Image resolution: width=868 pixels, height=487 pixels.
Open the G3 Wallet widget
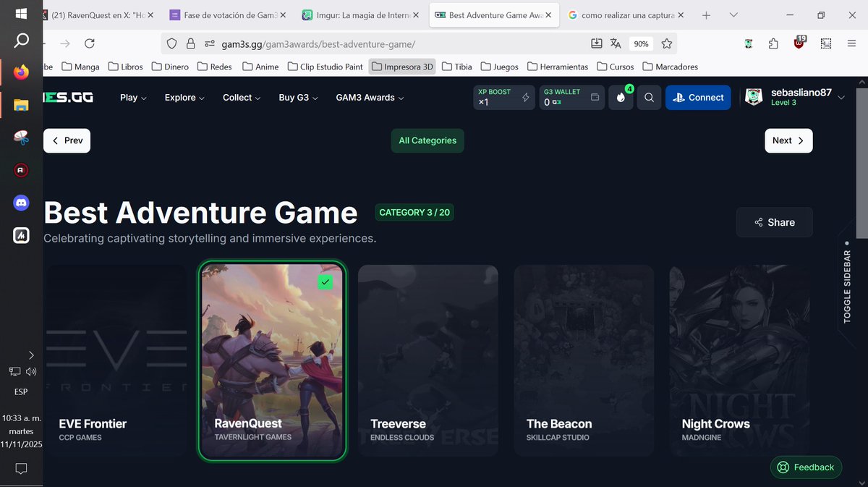point(571,97)
